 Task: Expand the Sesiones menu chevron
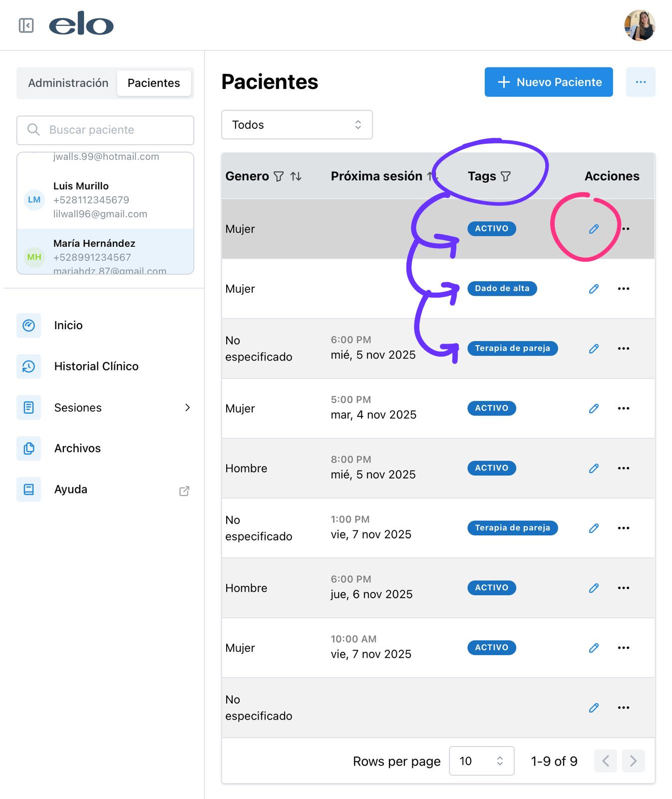tap(188, 407)
